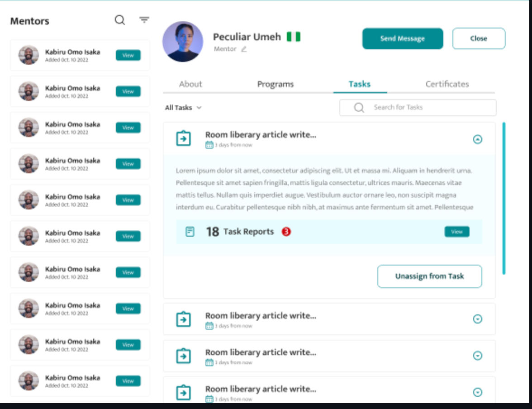Click the filter icon beside mentor search
Viewport: 532px width, 409px height.
(144, 20)
